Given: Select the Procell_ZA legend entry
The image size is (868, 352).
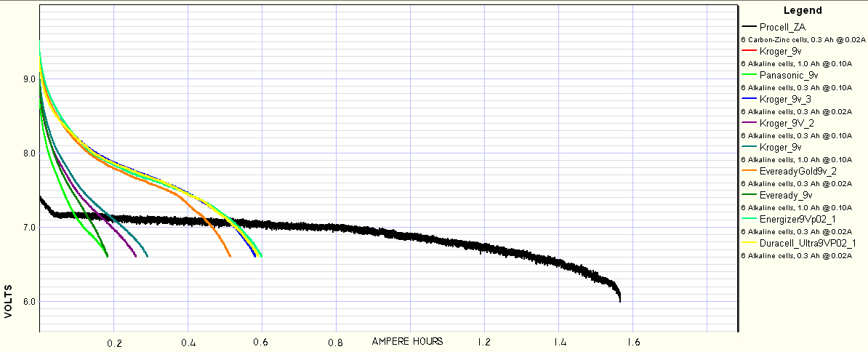Looking at the screenshot, I should 784,27.
